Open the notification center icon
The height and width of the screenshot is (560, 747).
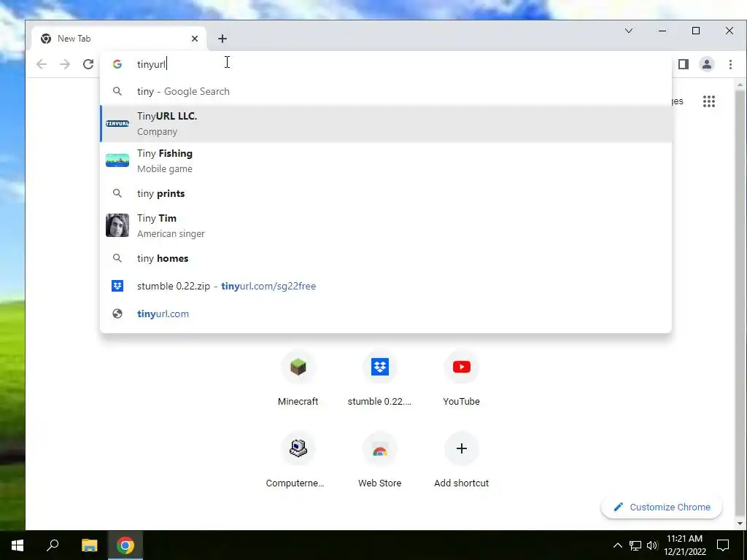point(723,545)
